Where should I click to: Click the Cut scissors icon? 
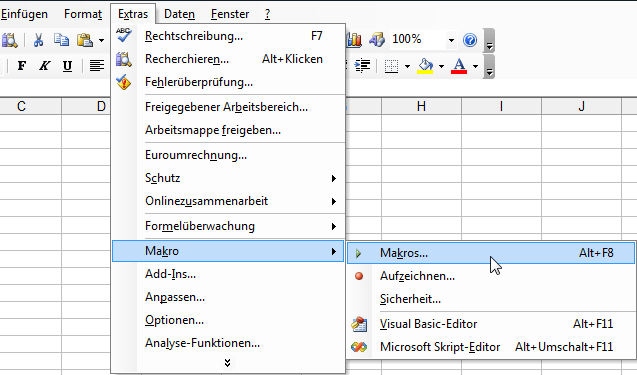38,40
